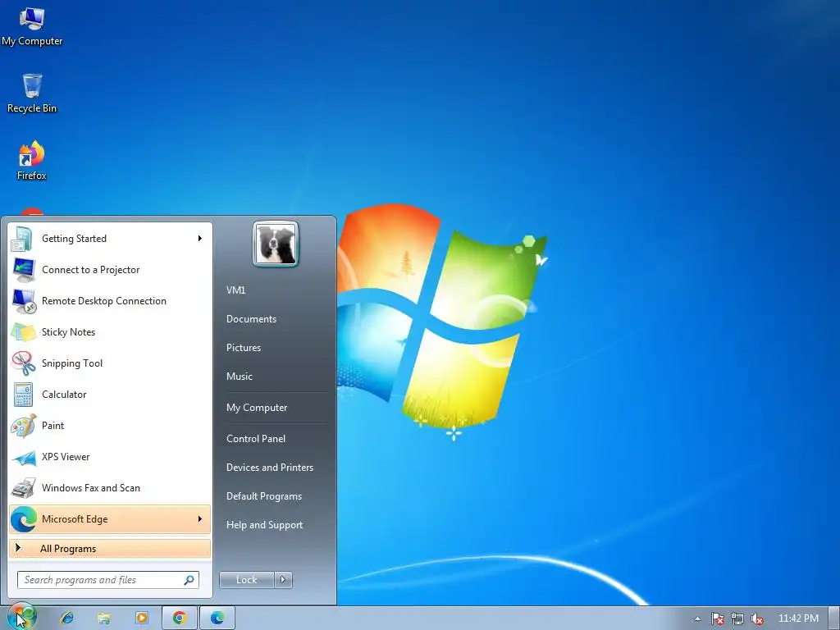Click the Connect to a Projector icon
The image size is (840, 630).
24,270
